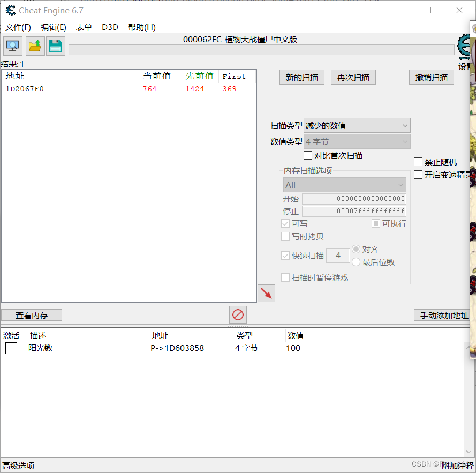Toggle the 写时拷贝 checkbox
Viewport: 476px width, 473px height.
coord(285,236)
